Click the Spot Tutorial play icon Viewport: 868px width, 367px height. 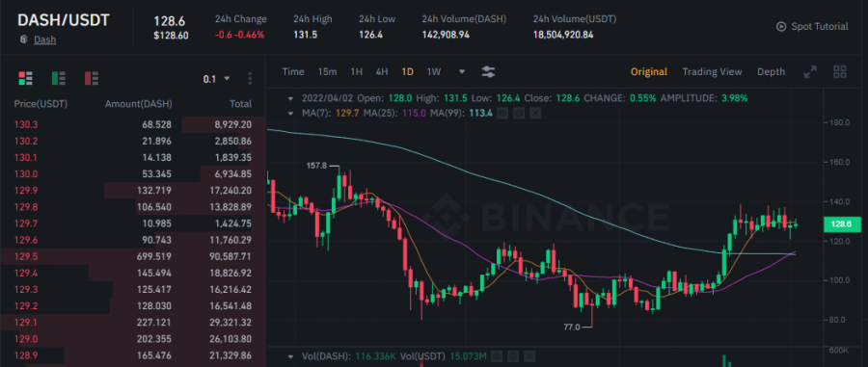pyautogui.click(x=781, y=27)
